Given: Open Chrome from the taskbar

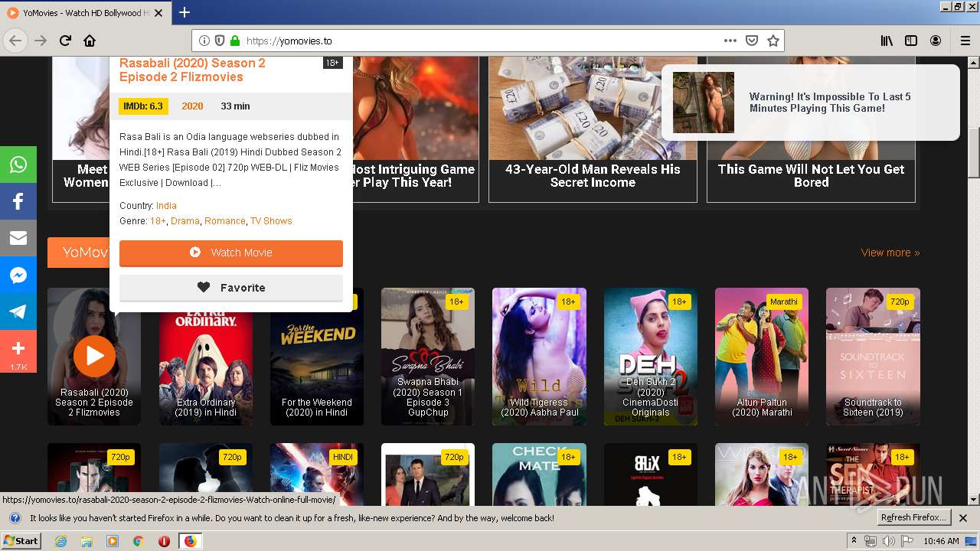Looking at the screenshot, I should [x=138, y=541].
